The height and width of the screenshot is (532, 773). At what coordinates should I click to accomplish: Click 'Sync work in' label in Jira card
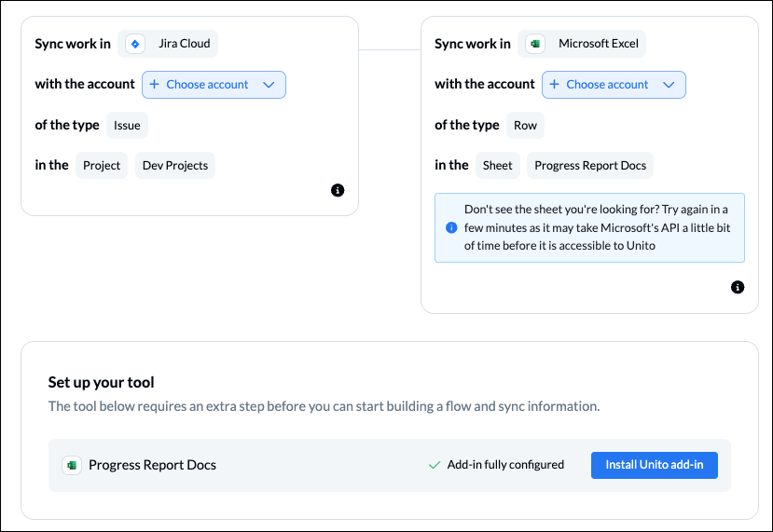coord(73,44)
